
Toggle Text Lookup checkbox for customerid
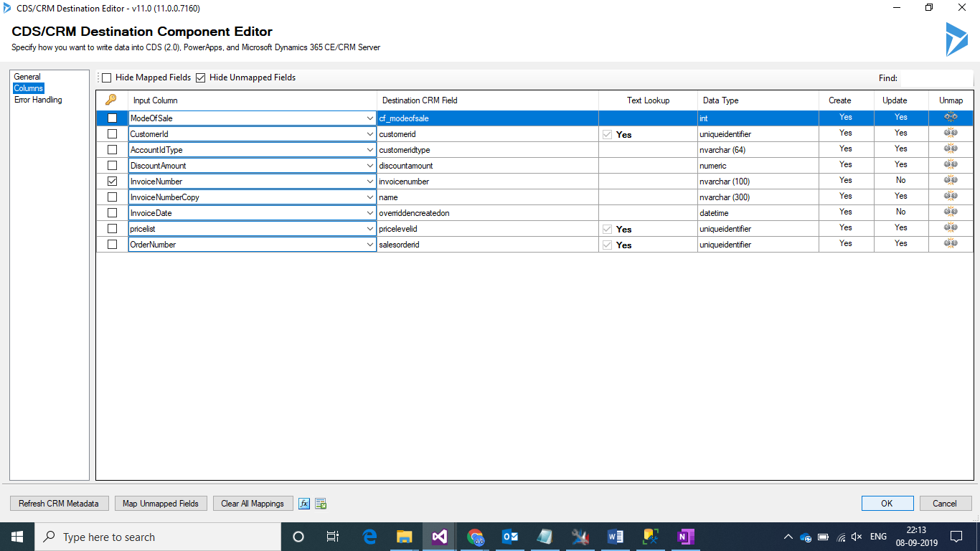coord(608,134)
